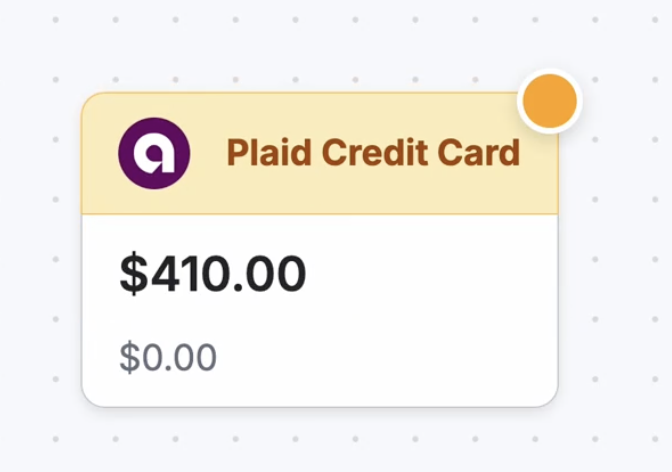The image size is (672, 472).
Task: Click the dollar sign of the $410.00 balance
Action: coord(133,274)
